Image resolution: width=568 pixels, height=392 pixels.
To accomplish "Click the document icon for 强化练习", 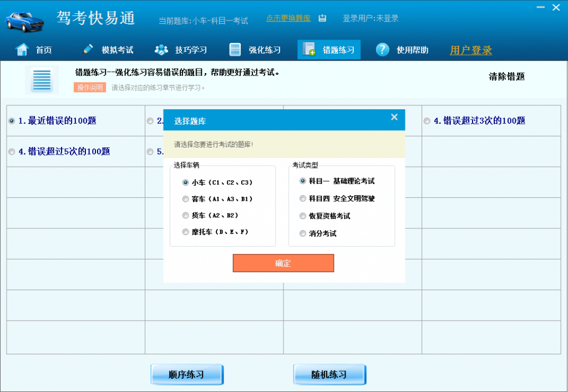I will pyautogui.click(x=235, y=50).
